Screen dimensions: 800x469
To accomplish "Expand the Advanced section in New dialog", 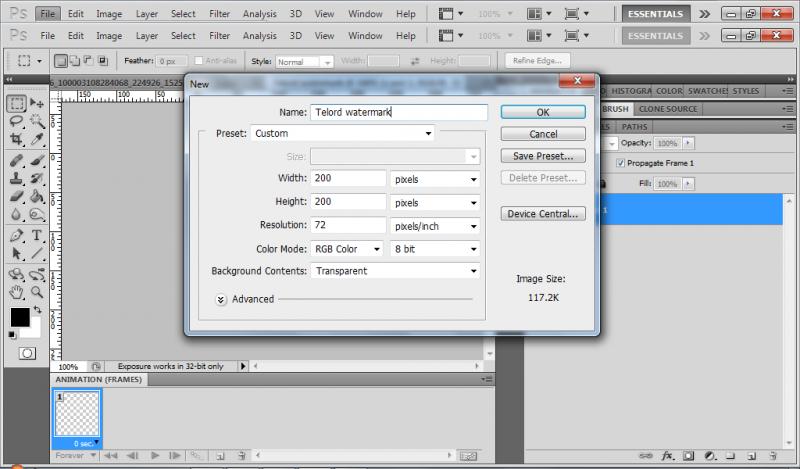I will pyautogui.click(x=221, y=299).
